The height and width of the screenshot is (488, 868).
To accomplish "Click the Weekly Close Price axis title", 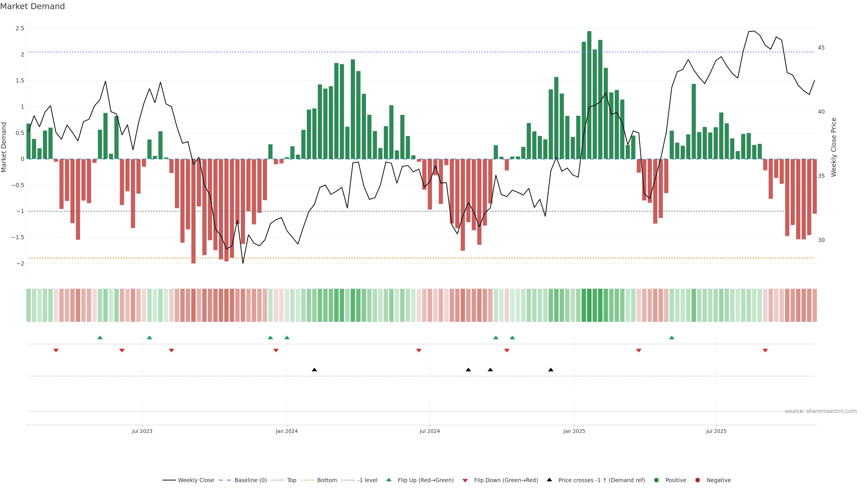I will click(x=834, y=147).
